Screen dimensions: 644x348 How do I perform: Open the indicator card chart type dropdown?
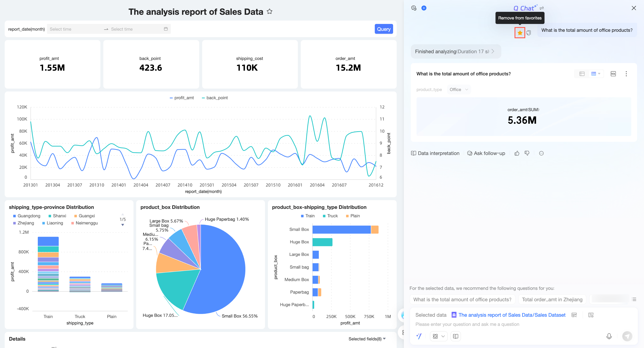(596, 74)
